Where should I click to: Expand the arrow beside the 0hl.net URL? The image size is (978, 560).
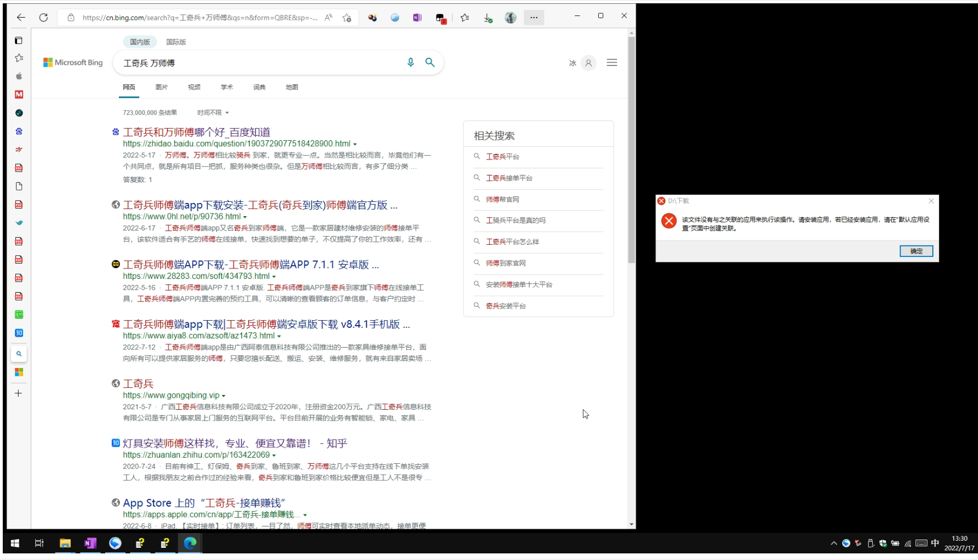click(x=245, y=217)
